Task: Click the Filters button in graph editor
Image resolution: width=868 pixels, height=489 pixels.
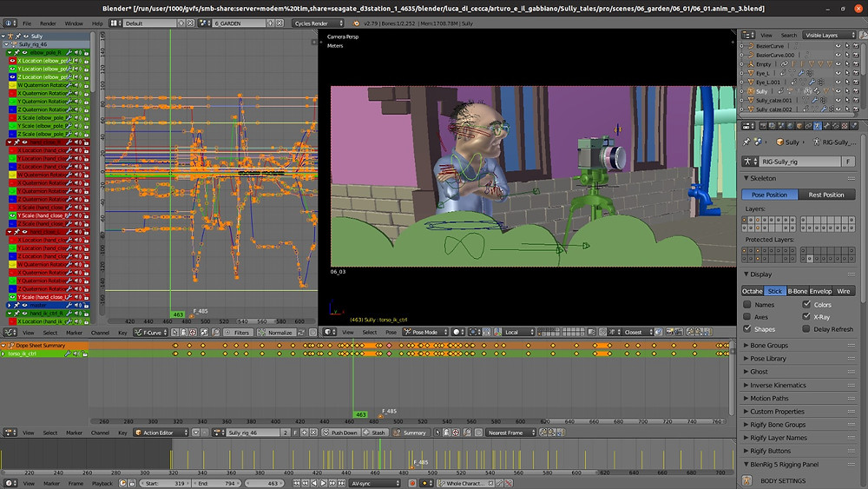Action: tap(238, 333)
